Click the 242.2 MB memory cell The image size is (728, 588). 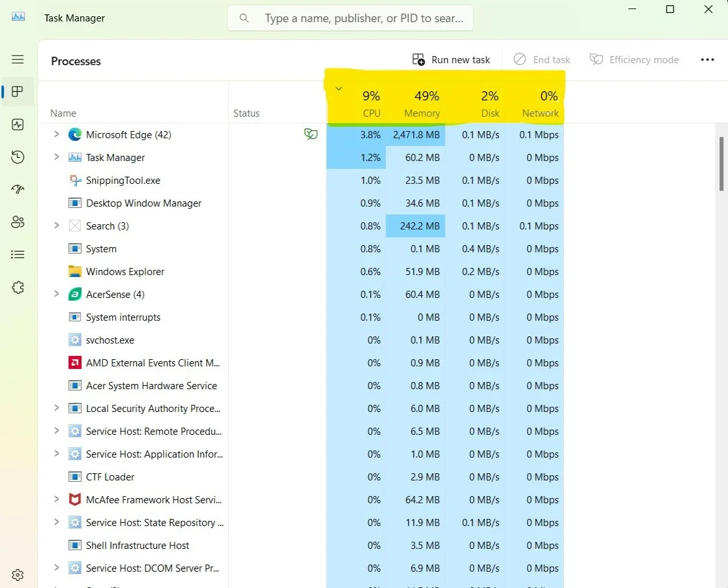(416, 226)
